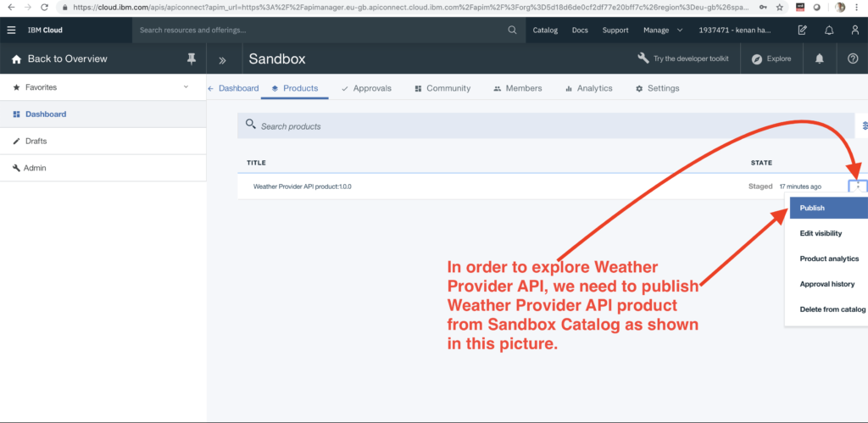This screenshot has height=423, width=868.
Task: Select Publish from the context menu
Action: tap(829, 208)
